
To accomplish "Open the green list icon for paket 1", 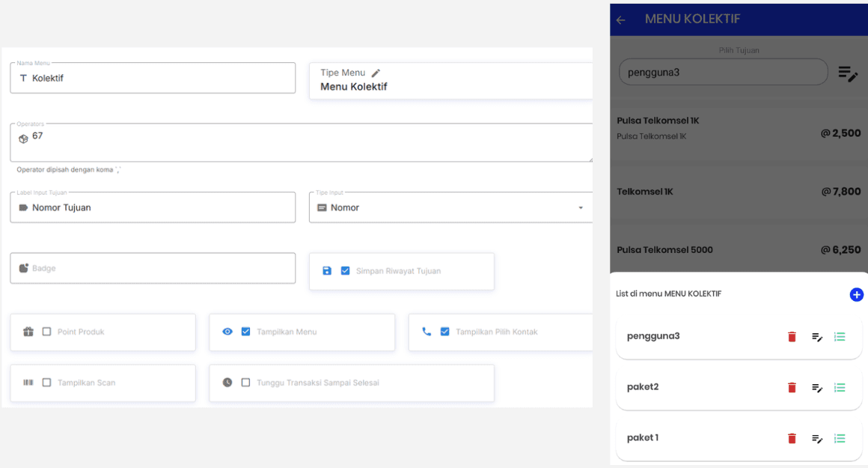I will tap(840, 439).
